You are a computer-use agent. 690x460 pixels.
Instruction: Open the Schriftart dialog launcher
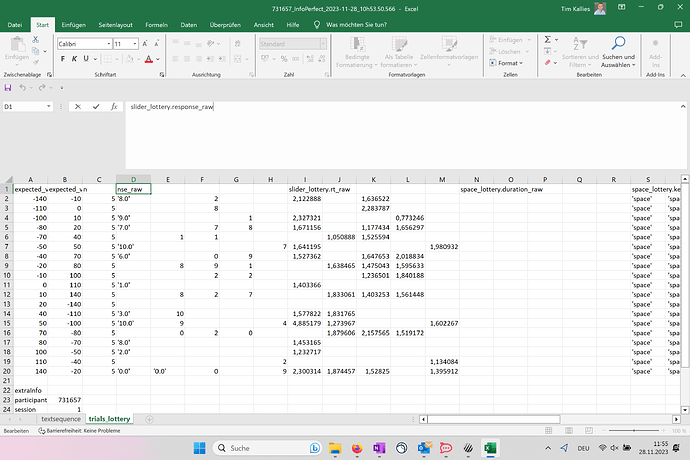[162, 75]
